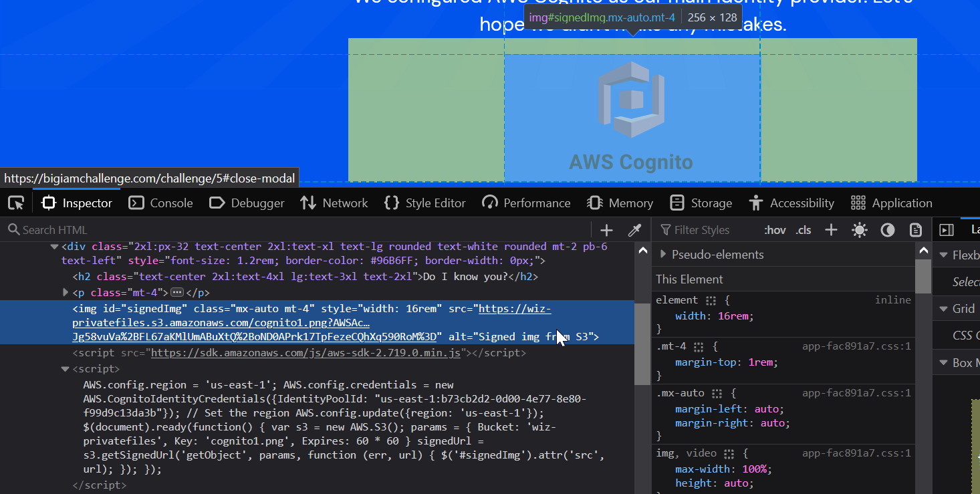Toggle the :hov pseudo-class panel
The width and height of the screenshot is (980, 494).
775,230
